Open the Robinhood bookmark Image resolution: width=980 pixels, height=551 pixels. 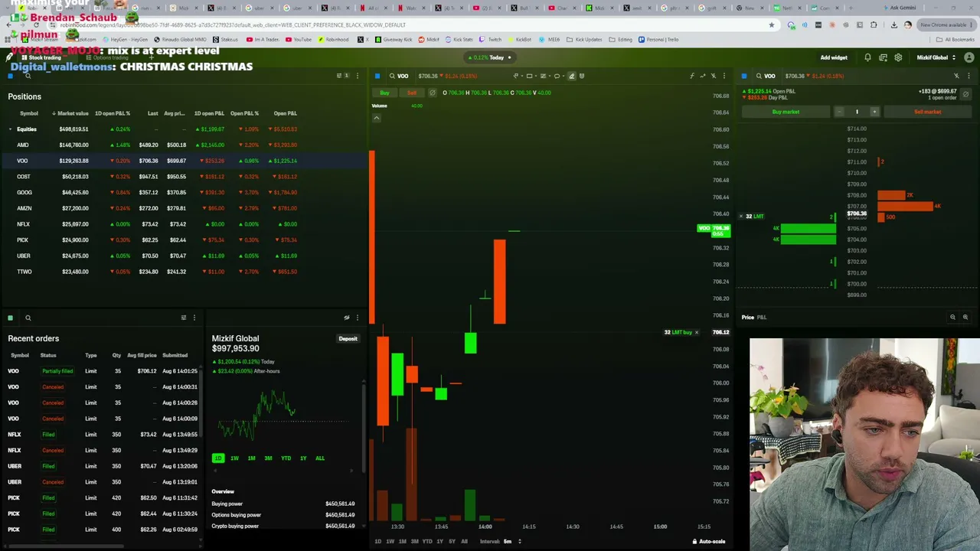335,39
